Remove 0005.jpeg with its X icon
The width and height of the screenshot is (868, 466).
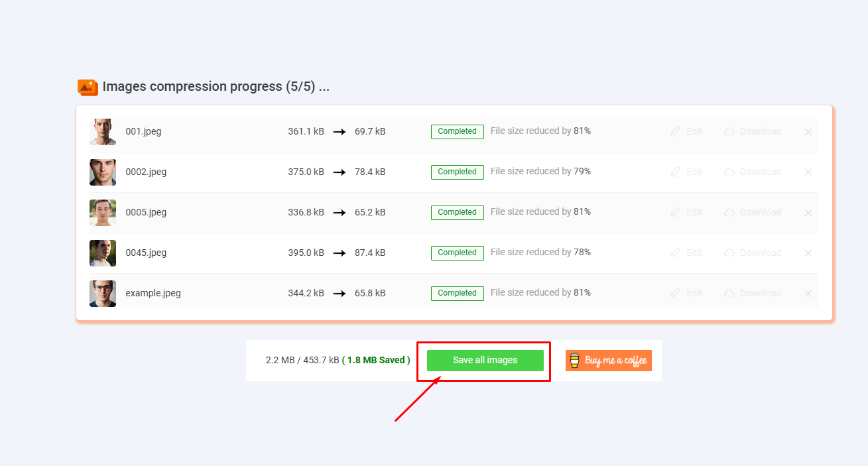[808, 213]
